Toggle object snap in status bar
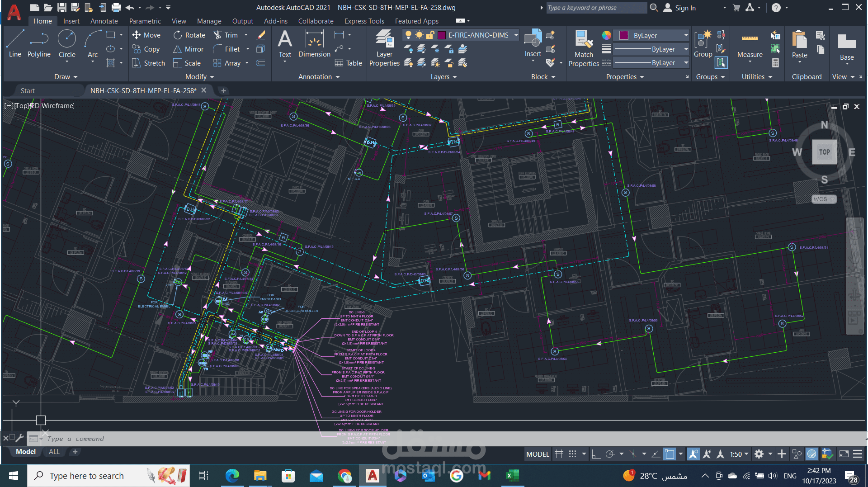The height and width of the screenshot is (487, 868). pos(670,454)
